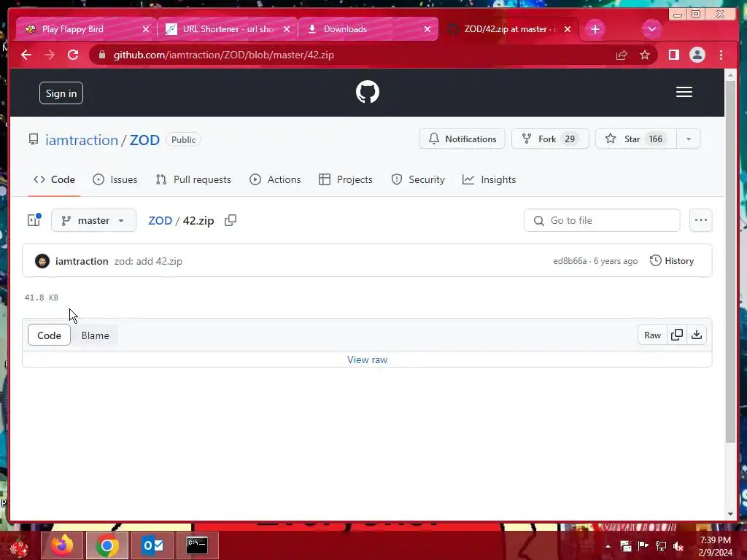
Task: Open the Windows Start orb
Action: click(x=18, y=546)
